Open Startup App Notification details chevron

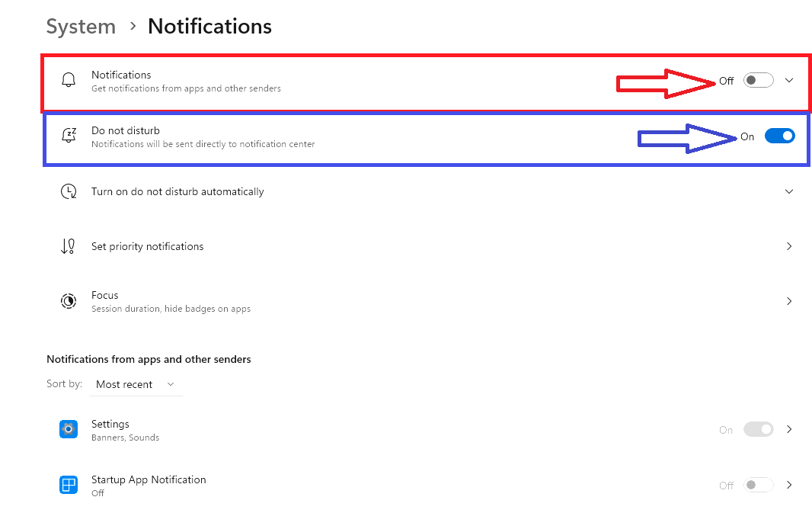point(789,485)
